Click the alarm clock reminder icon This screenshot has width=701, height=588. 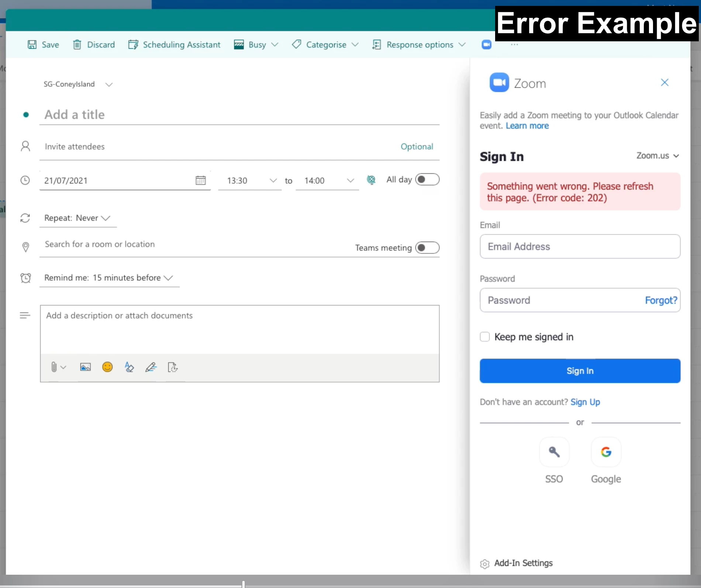25,278
